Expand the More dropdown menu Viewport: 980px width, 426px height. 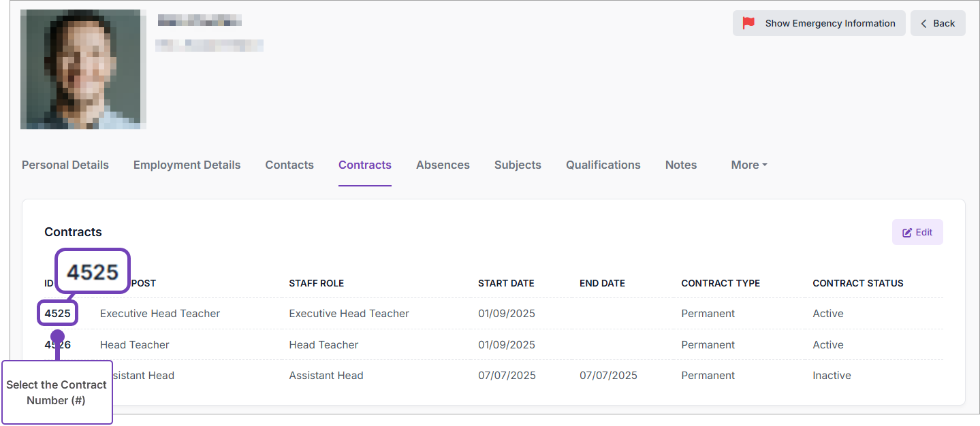pyautogui.click(x=748, y=165)
